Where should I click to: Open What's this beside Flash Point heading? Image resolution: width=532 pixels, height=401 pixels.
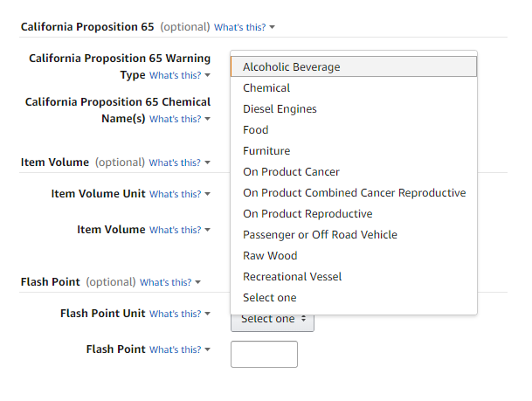[170, 282]
